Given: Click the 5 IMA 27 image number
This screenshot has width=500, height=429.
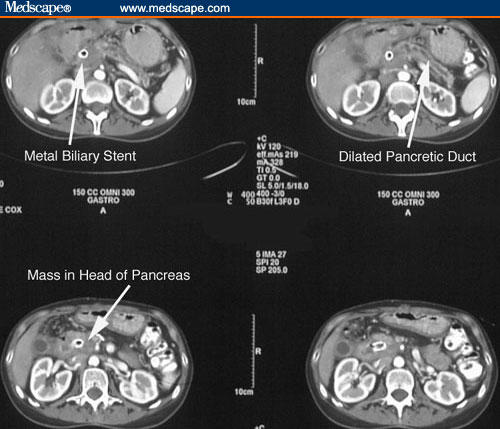Looking at the screenshot, I should pos(271,254).
